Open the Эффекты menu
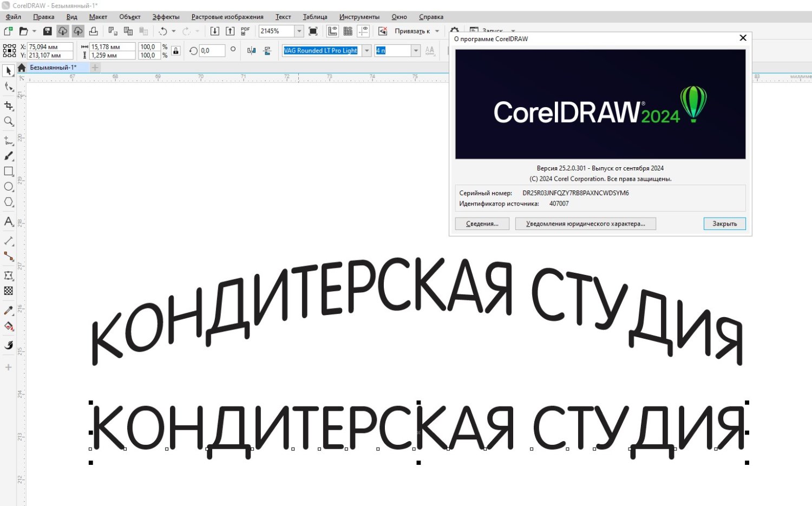 coord(166,17)
